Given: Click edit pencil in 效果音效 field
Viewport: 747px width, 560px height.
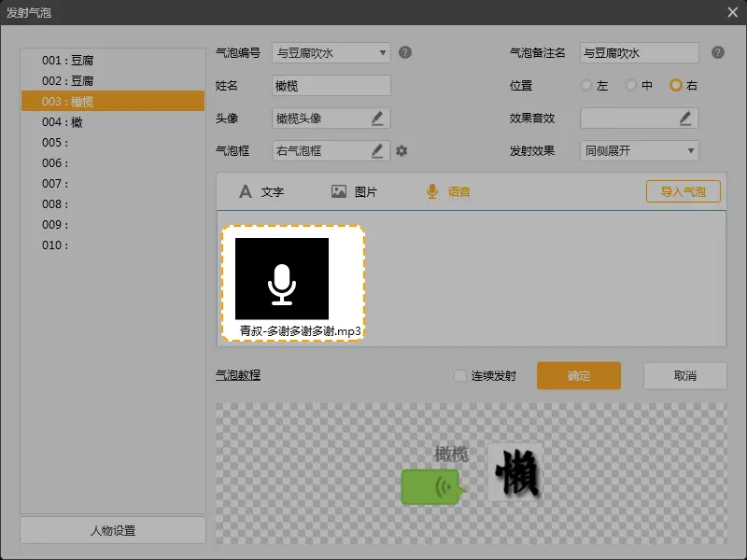Looking at the screenshot, I should coord(685,118).
